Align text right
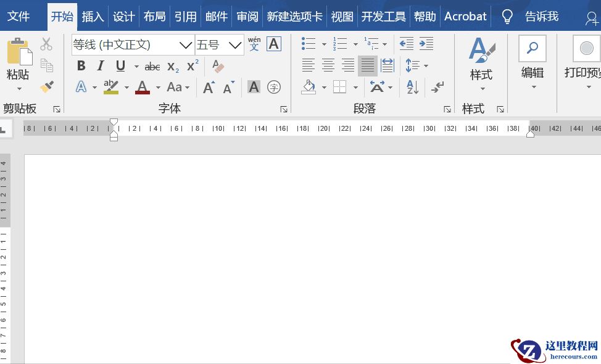 (348, 65)
